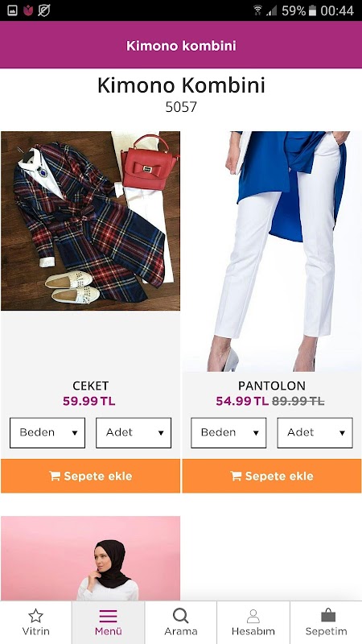Add PANTOLON to cart with Sepete ekle
The height and width of the screenshot is (644, 362).
tap(272, 476)
